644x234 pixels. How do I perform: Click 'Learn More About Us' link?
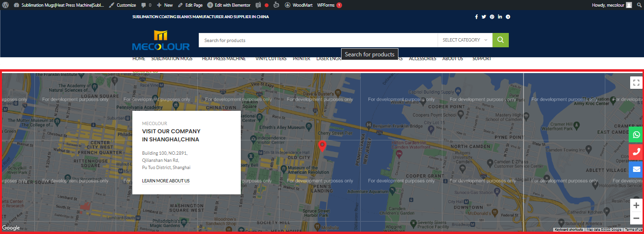click(x=166, y=181)
